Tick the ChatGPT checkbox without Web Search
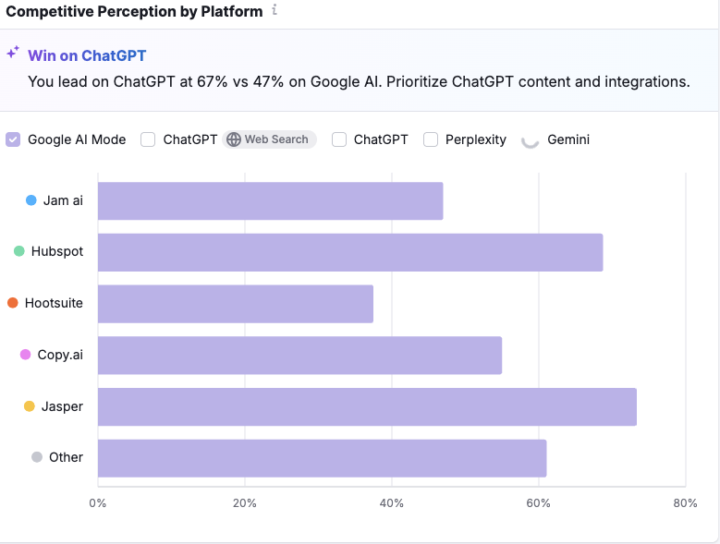720x544 pixels. pos(339,140)
